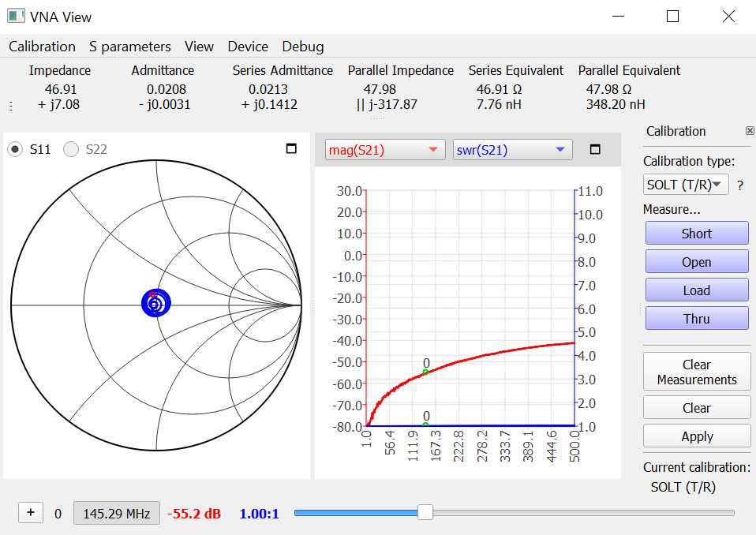756x535 pixels.
Task: Maximize the graph panel
Action: click(x=595, y=149)
